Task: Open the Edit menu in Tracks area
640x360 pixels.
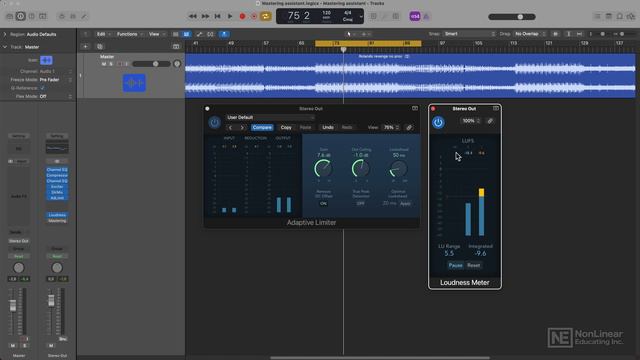Action: point(103,34)
